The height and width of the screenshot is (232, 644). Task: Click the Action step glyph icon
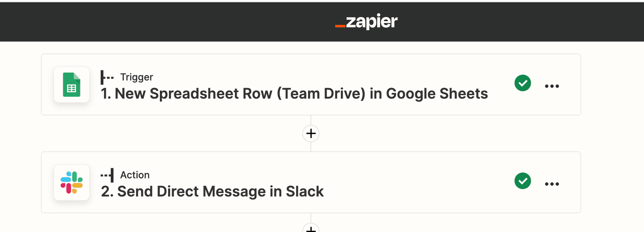pyautogui.click(x=107, y=175)
